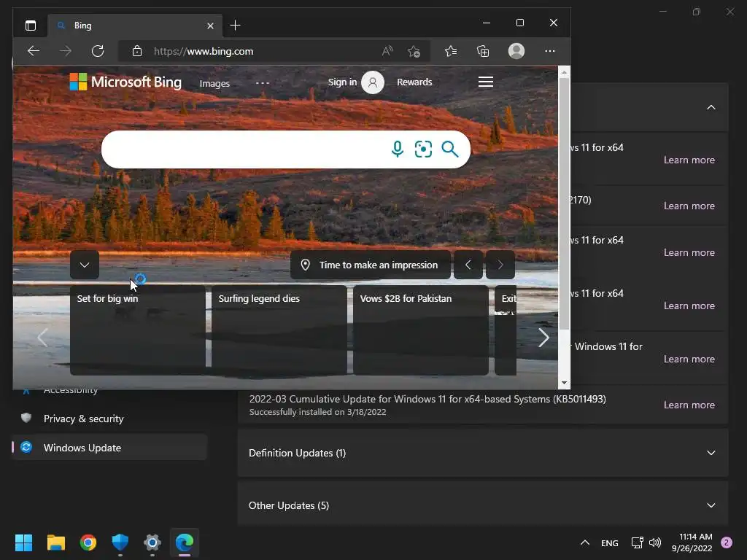The image size is (747, 560).
Task: Open 'Time to make an impression' info
Action: 370,265
